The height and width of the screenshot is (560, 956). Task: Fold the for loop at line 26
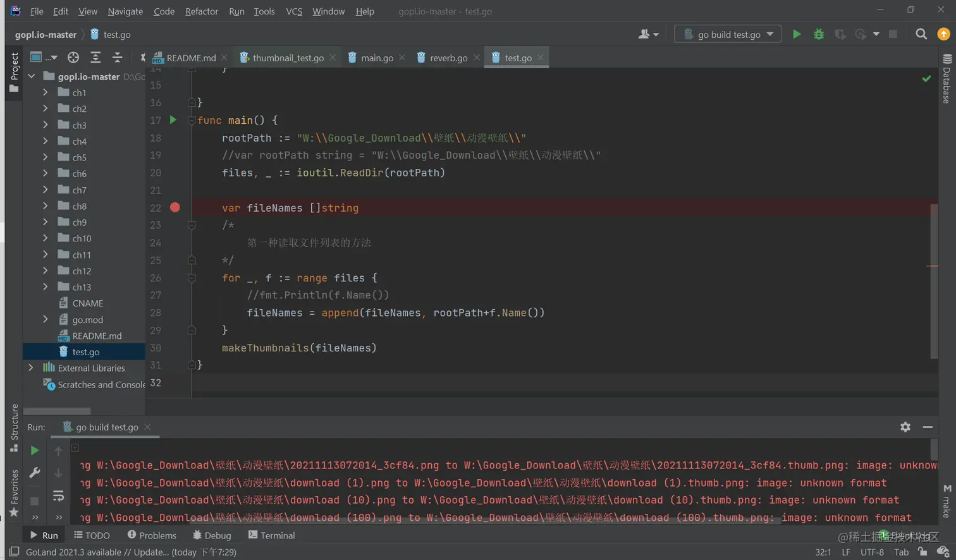[192, 278]
